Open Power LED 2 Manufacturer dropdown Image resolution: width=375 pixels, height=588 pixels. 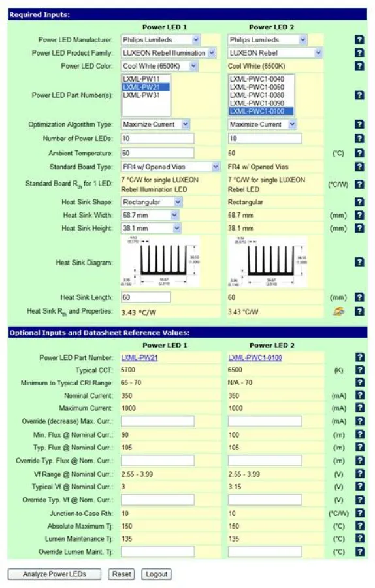coord(268,40)
